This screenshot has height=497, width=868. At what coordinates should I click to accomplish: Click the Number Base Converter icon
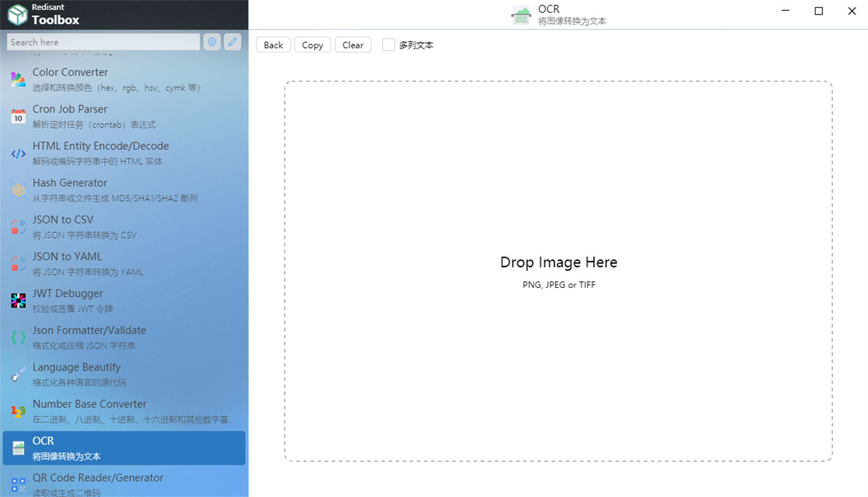18,411
